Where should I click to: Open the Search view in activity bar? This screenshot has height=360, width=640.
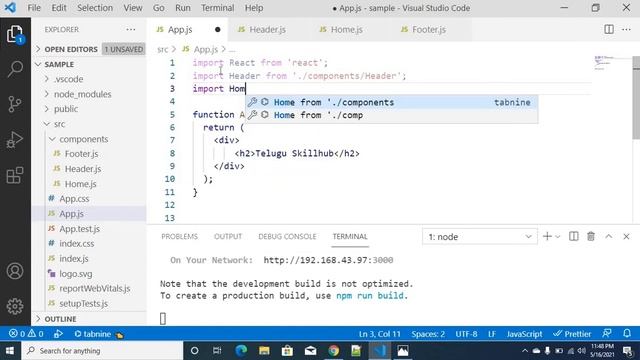click(15, 69)
